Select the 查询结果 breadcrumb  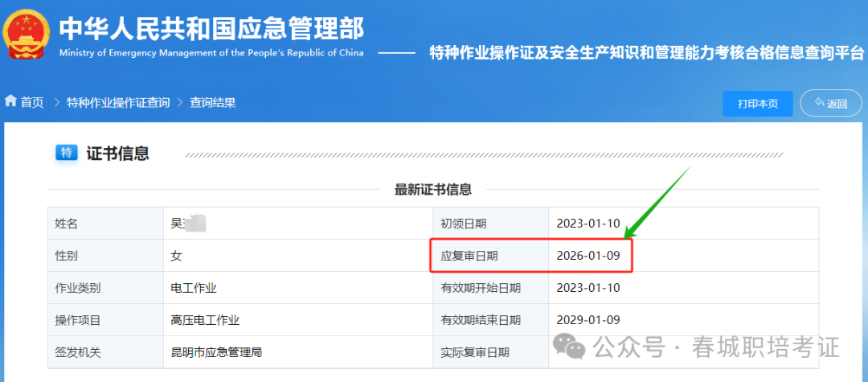(x=213, y=102)
